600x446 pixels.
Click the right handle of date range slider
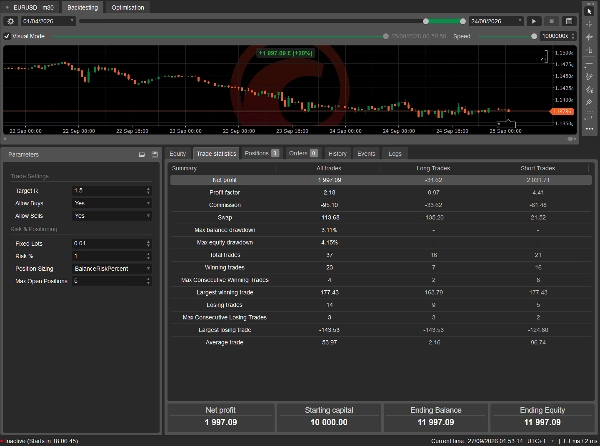click(463, 21)
